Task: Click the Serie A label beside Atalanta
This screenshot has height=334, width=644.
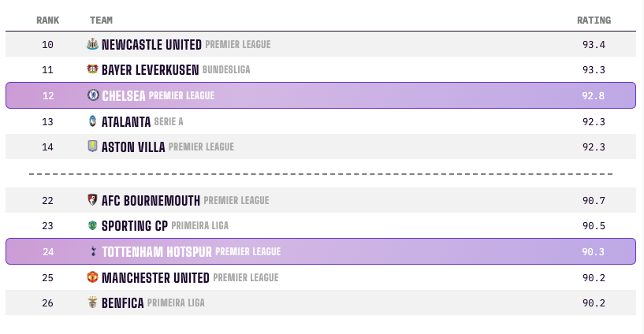Action: pos(169,122)
